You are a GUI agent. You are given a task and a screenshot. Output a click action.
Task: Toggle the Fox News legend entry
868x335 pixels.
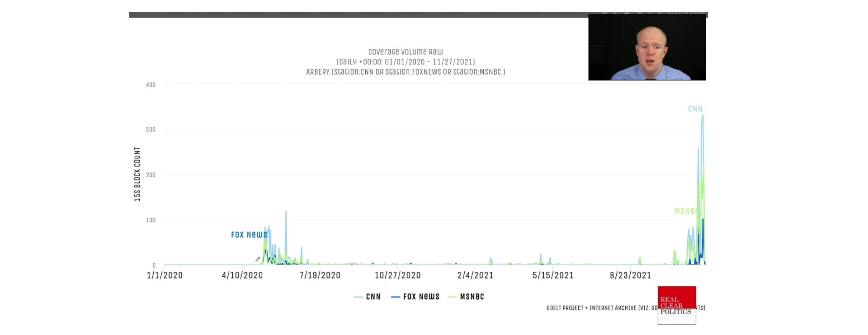coord(415,297)
